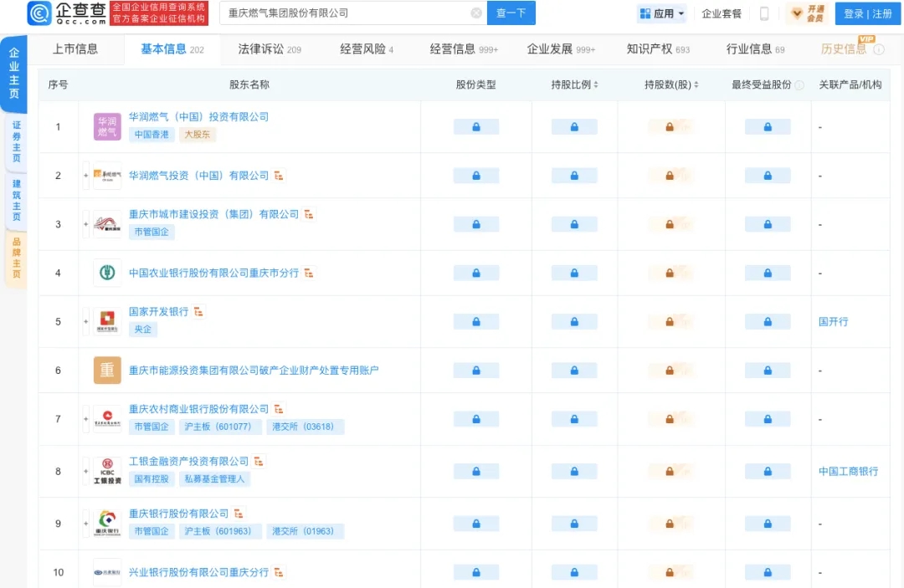Click orange 重 logo in row 6
904x588 pixels.
[107, 370]
